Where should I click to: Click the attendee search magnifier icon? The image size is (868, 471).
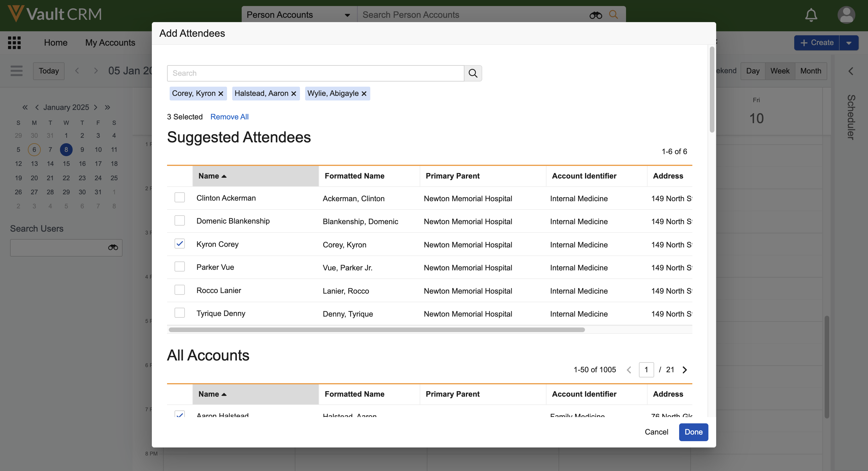(x=473, y=73)
